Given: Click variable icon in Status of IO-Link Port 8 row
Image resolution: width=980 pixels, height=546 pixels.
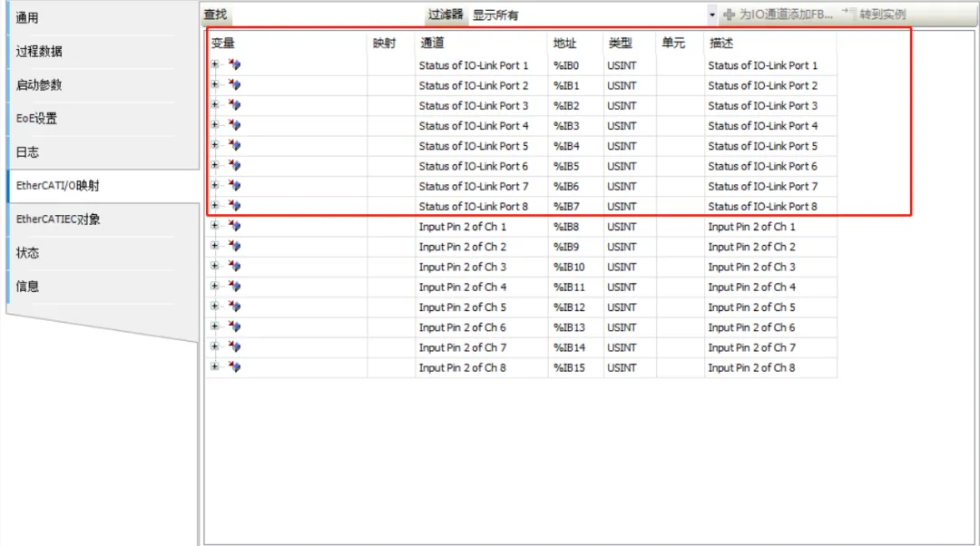Looking at the screenshot, I should 235,206.
